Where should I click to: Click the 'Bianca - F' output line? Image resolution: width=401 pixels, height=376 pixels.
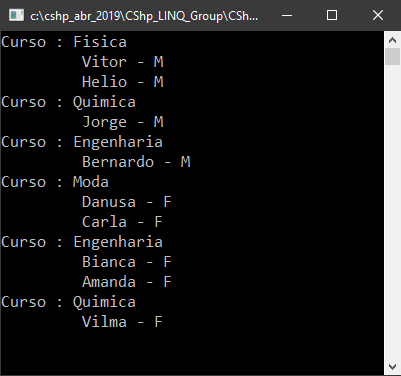point(127,262)
